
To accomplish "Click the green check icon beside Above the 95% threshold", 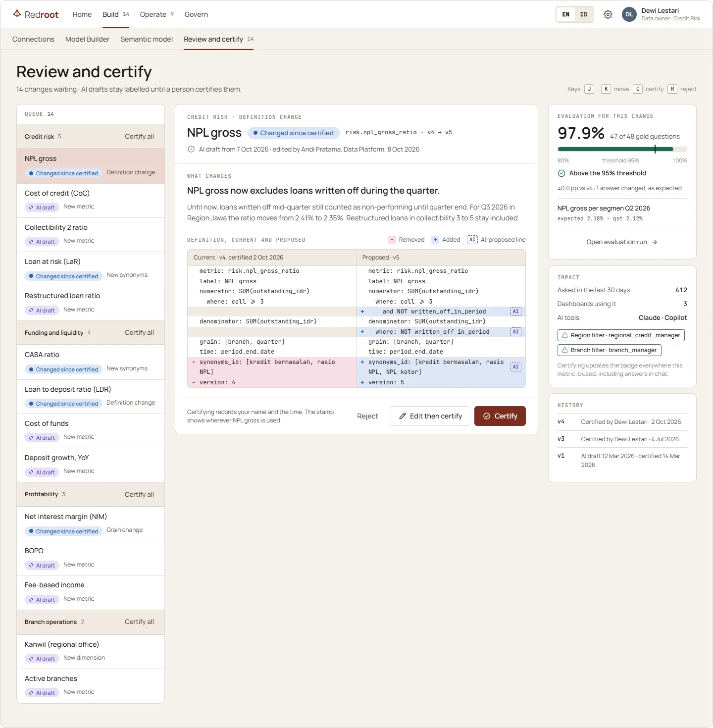I will click(x=561, y=173).
